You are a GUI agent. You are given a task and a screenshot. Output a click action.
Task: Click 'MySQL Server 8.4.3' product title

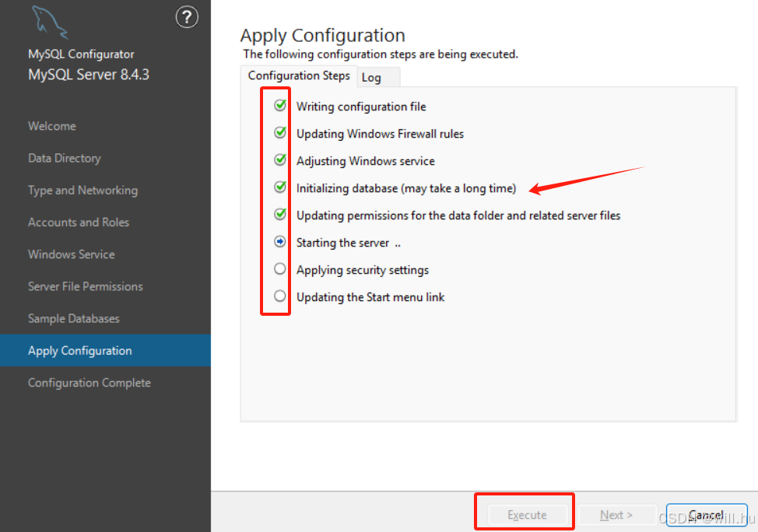click(x=89, y=75)
